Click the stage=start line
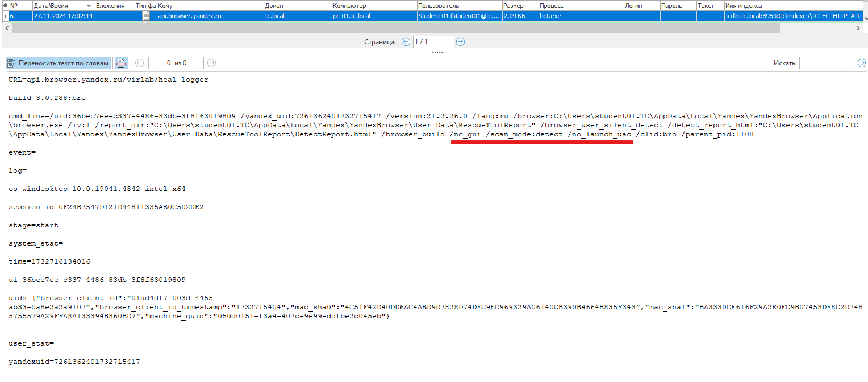 point(34,225)
